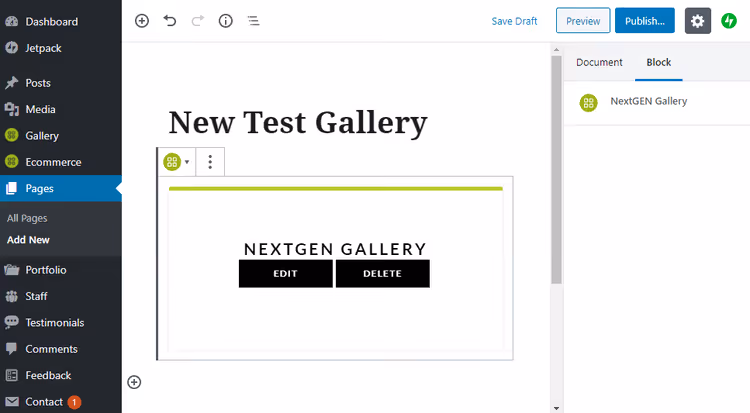
Task: Click the NEXTGEN GALLERY block heading text
Action: click(x=335, y=249)
